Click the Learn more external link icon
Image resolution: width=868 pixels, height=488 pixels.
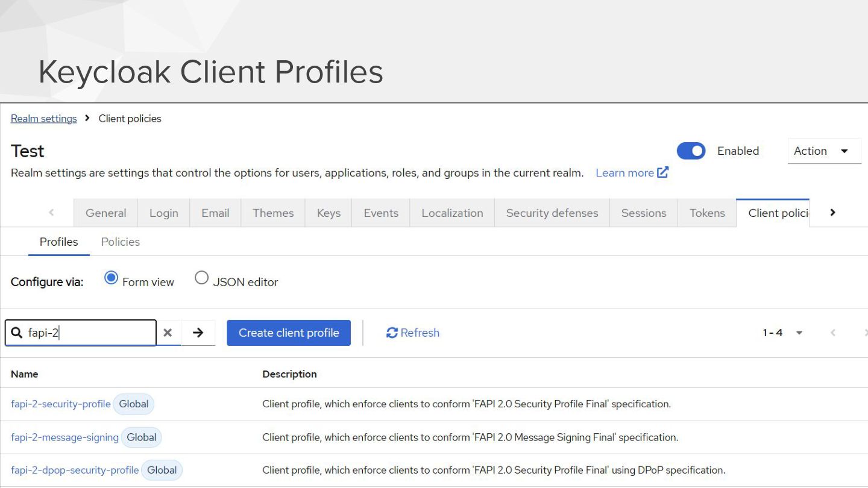point(663,172)
